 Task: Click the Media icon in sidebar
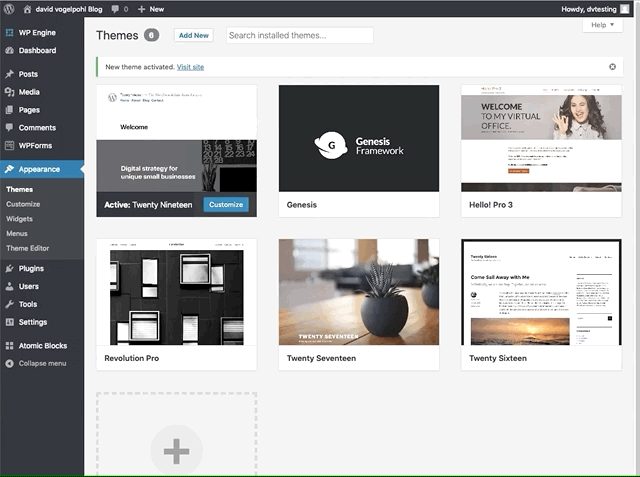click(x=9, y=92)
